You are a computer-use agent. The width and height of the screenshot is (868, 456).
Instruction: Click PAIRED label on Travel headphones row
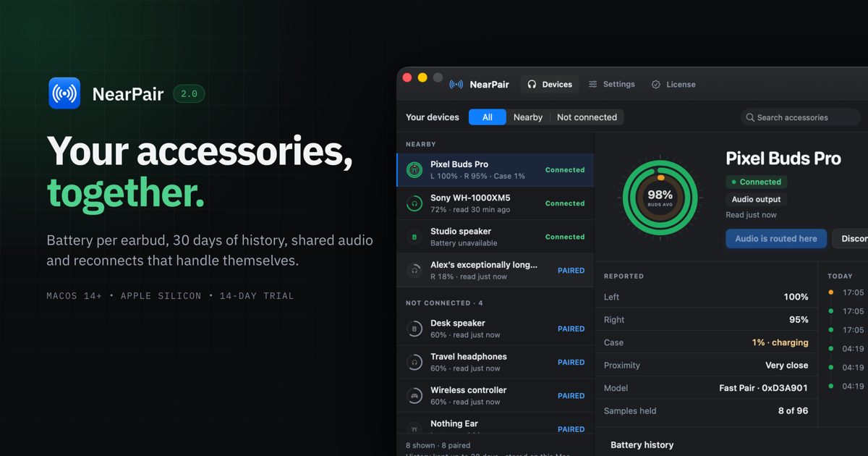click(x=571, y=362)
